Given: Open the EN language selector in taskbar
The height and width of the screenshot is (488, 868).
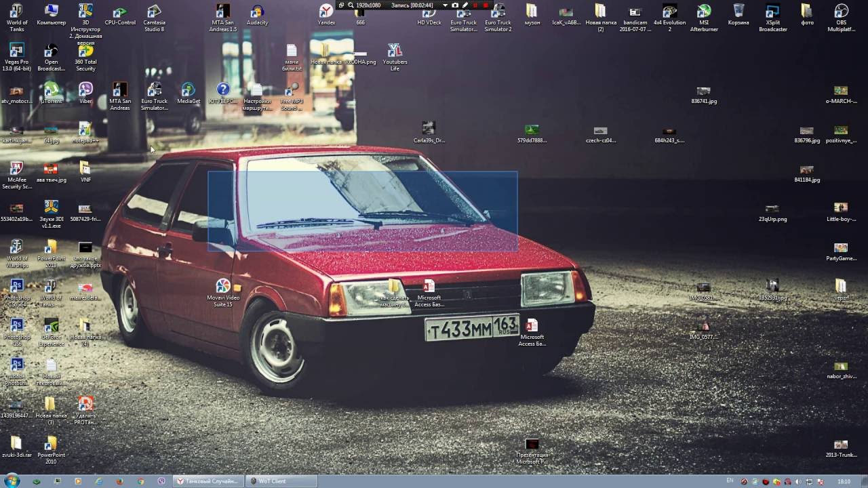Looking at the screenshot, I should (730, 481).
